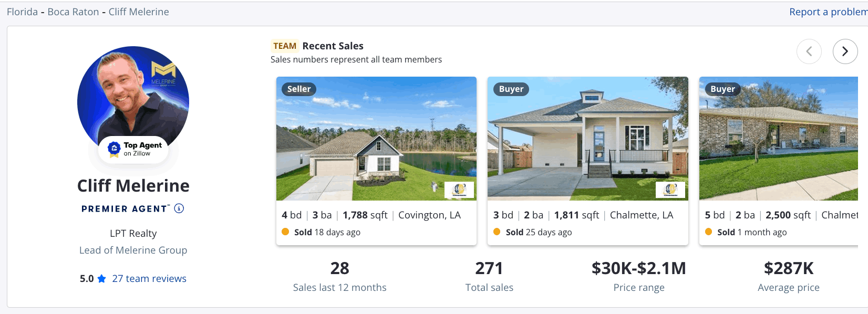Click the Seller tag on Covington listing

299,89
